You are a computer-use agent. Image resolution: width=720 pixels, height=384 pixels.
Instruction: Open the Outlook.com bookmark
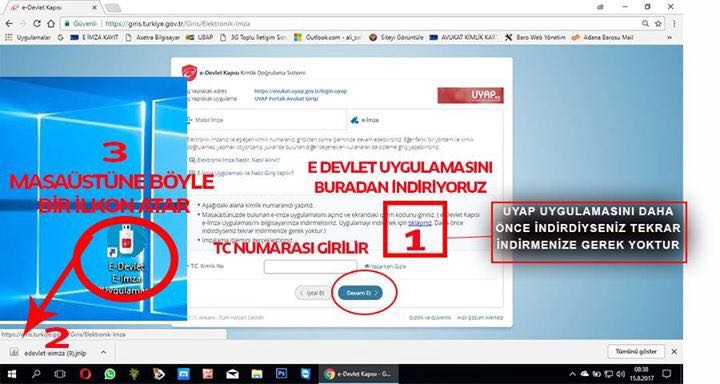[x=327, y=38]
